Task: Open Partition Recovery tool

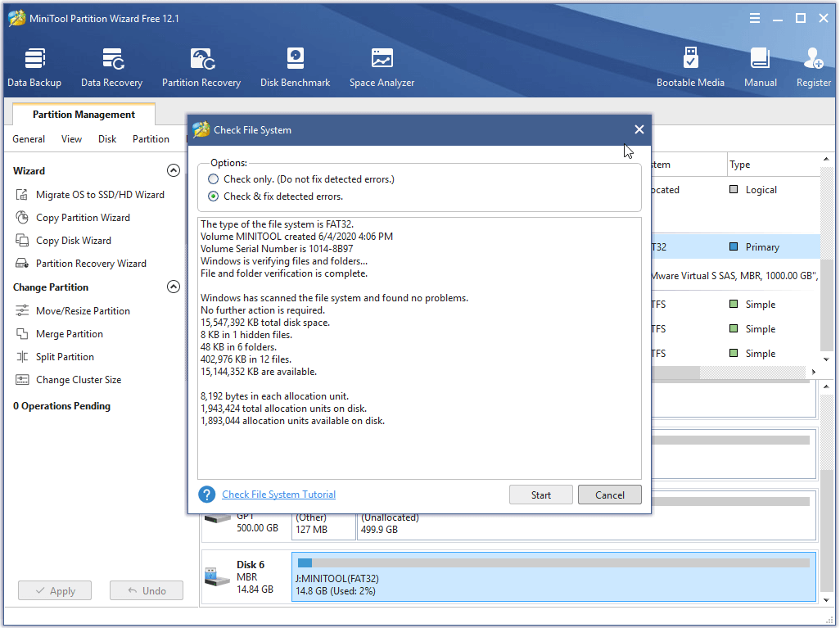Action: pos(201,67)
